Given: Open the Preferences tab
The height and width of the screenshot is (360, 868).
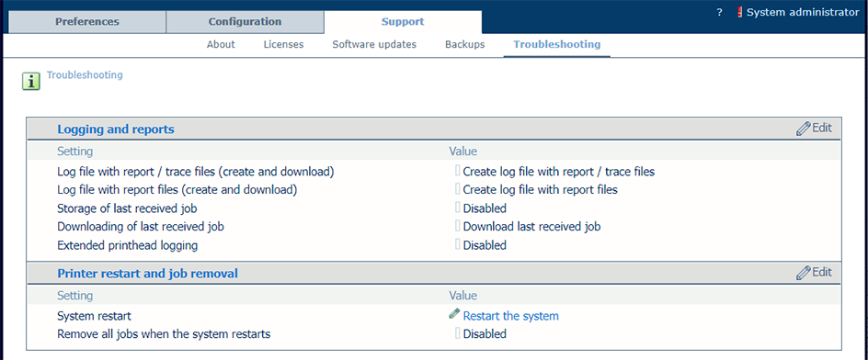Looking at the screenshot, I should pyautogui.click(x=87, y=22).
